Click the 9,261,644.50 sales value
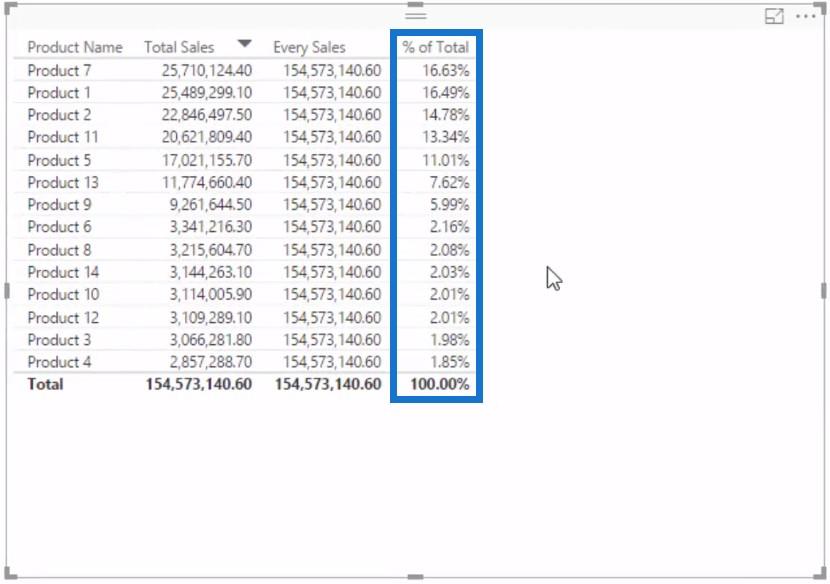 pos(211,204)
